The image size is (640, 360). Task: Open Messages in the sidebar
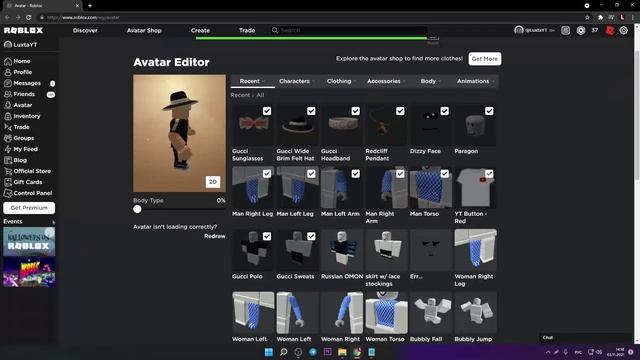22,83
